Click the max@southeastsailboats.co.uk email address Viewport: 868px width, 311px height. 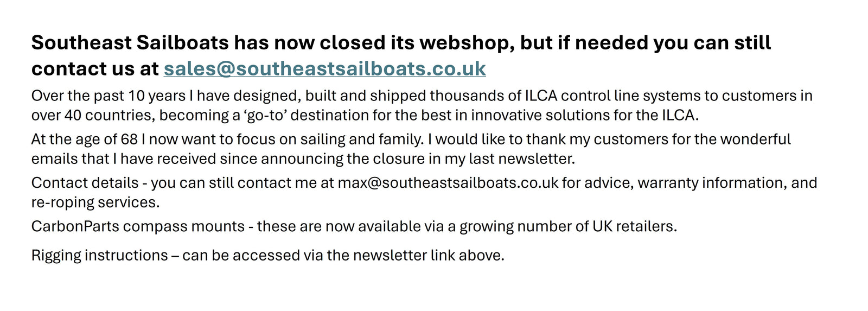[x=448, y=183]
